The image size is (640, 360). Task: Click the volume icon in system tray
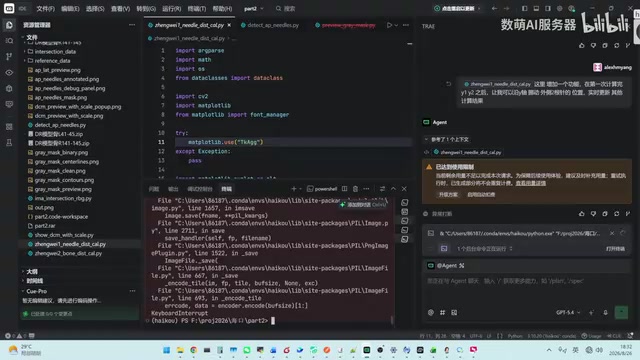click(x=599, y=350)
